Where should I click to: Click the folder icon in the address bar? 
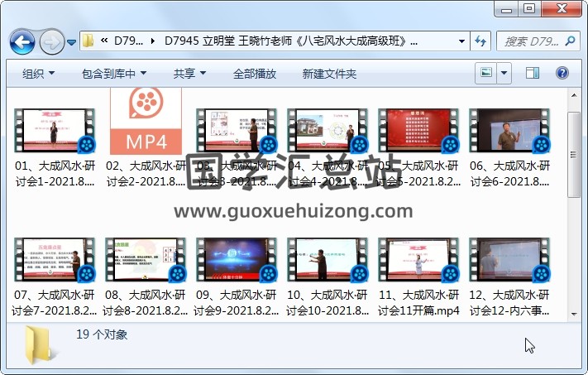tap(88, 41)
